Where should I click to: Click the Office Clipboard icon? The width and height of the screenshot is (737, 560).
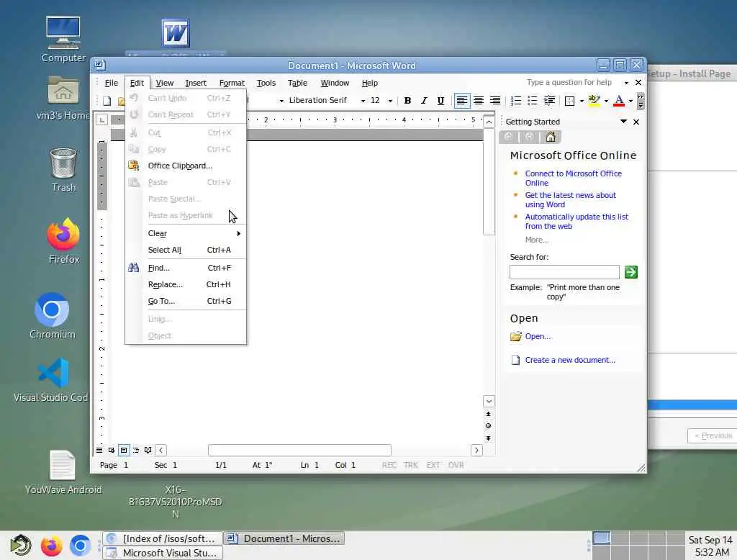tap(133, 166)
